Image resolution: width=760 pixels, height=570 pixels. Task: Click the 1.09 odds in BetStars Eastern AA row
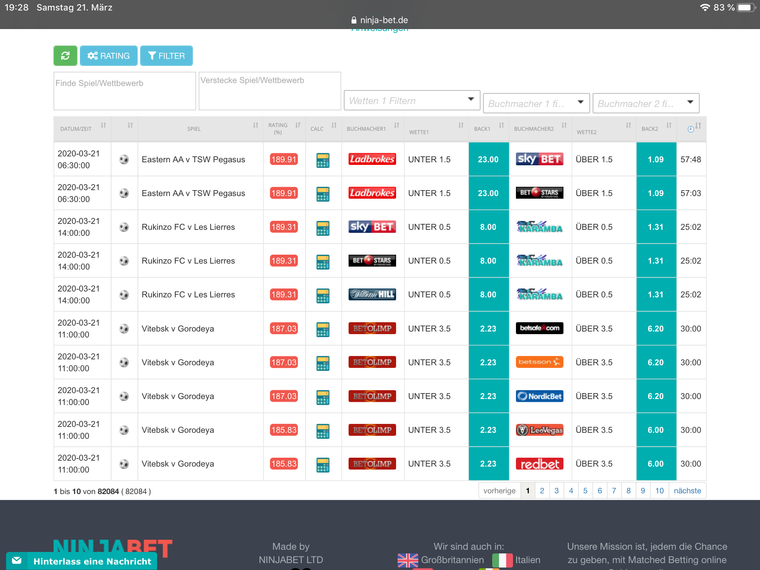click(x=656, y=193)
